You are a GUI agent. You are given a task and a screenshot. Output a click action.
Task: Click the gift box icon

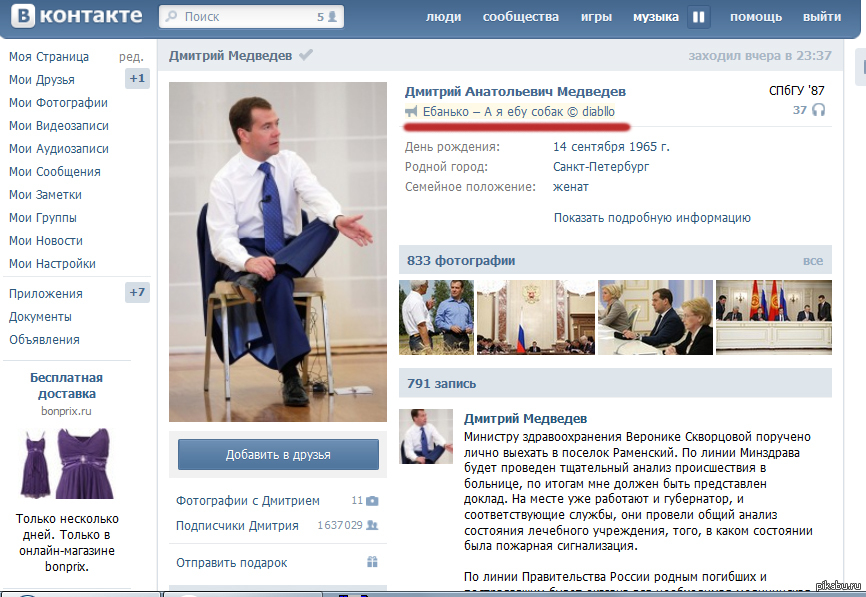372,562
